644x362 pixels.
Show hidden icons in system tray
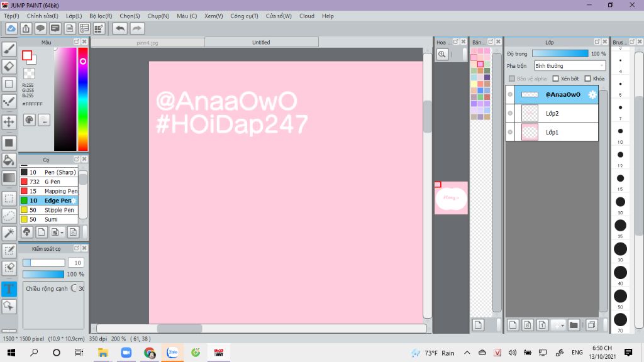point(467,353)
